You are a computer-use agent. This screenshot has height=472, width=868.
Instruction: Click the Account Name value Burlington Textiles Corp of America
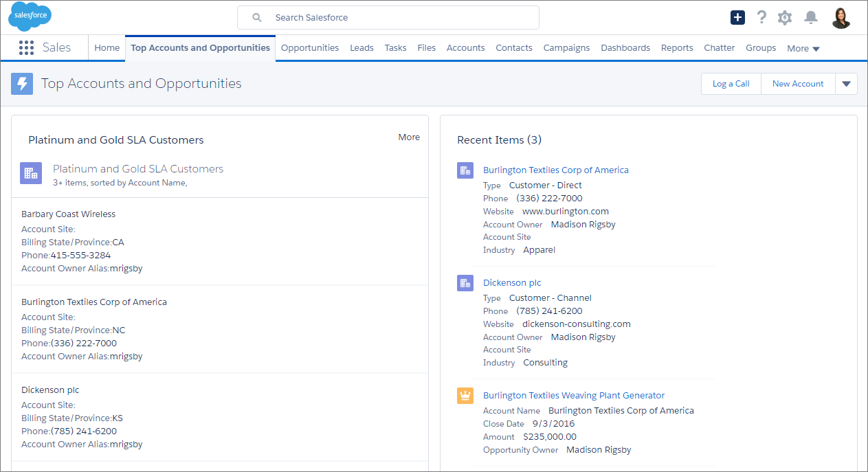tap(621, 411)
